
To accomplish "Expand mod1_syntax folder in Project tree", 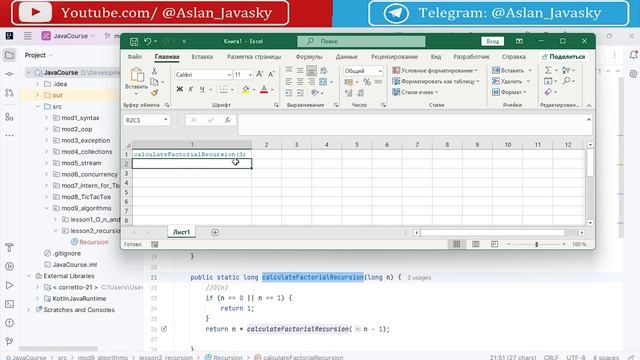I will pos(47,118).
